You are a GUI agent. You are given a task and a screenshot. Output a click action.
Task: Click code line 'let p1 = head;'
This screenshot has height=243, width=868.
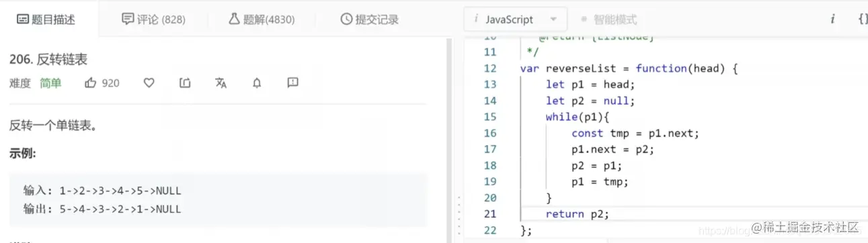pyautogui.click(x=590, y=85)
